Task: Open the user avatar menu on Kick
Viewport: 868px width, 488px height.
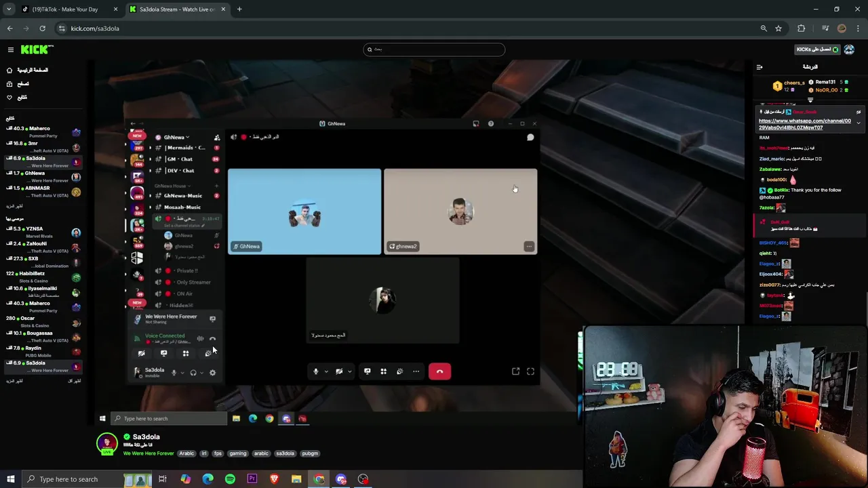Action: point(849,49)
